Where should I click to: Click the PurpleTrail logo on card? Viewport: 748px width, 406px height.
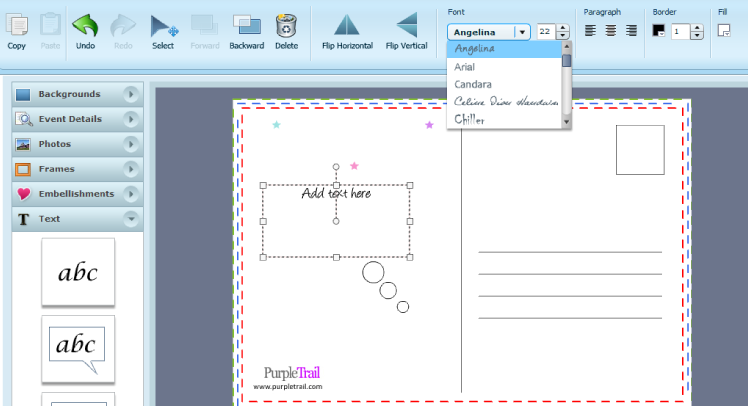point(292,373)
